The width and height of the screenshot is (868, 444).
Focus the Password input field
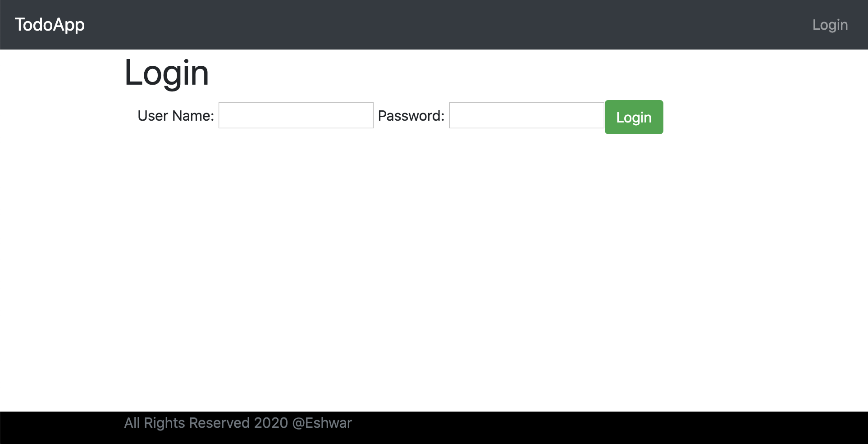526,115
